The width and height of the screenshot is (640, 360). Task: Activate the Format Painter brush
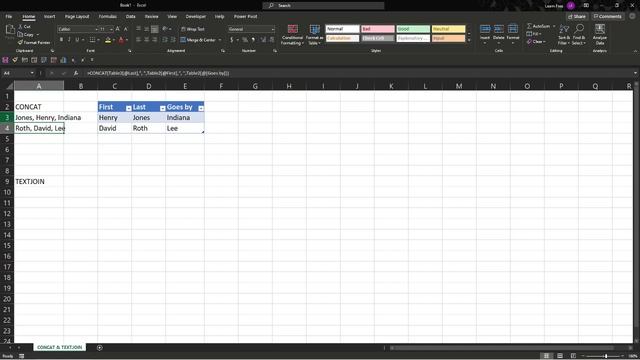[33, 42]
